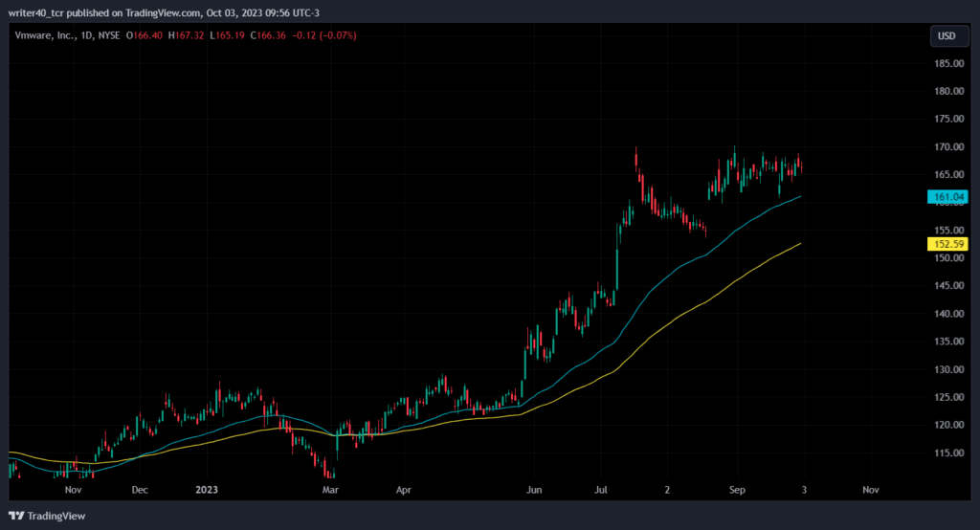Click the 2023 date axis label

click(207, 490)
